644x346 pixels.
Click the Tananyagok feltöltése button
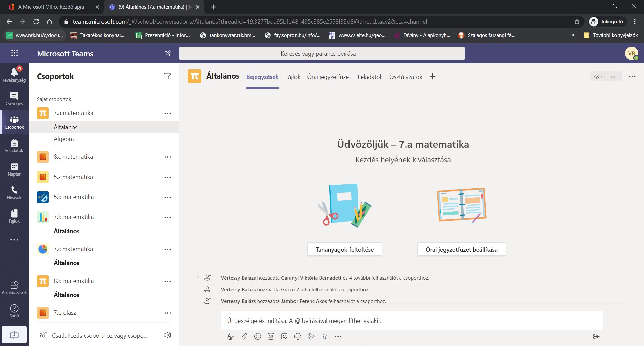[344, 249]
